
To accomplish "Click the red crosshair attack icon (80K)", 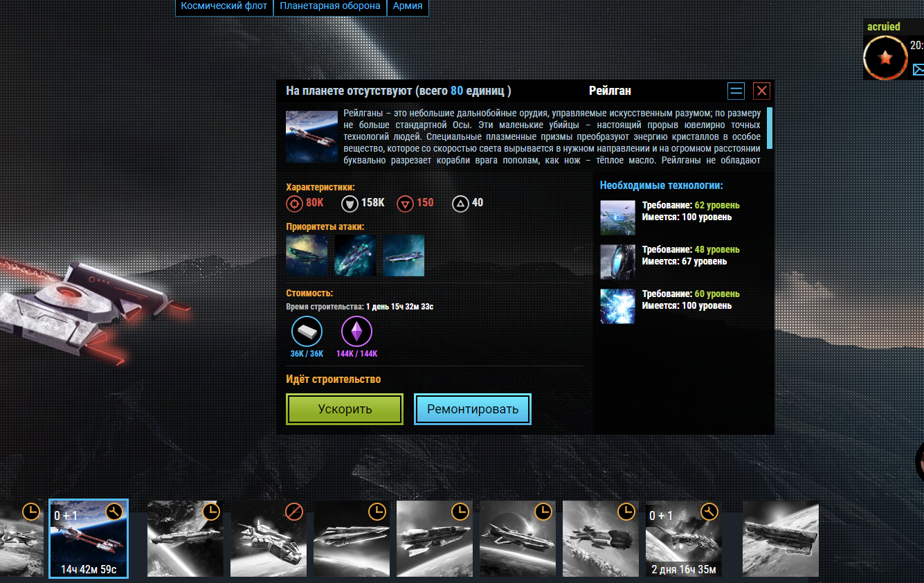I will click(295, 204).
